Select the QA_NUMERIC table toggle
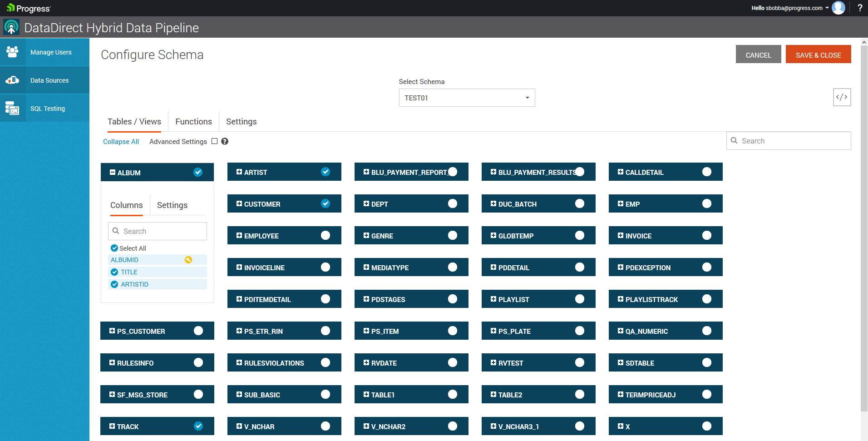The width and height of the screenshot is (868, 441). (707, 331)
